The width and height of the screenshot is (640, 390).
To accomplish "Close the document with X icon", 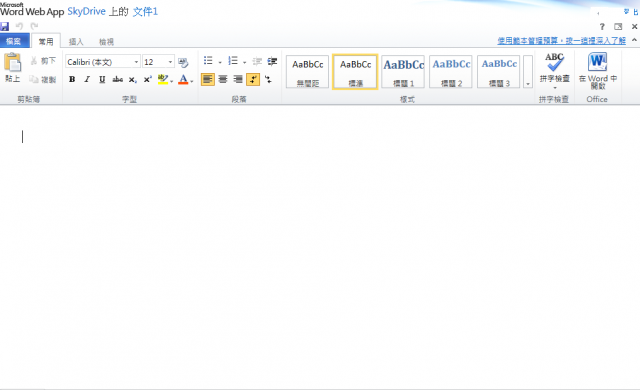I will click(634, 27).
